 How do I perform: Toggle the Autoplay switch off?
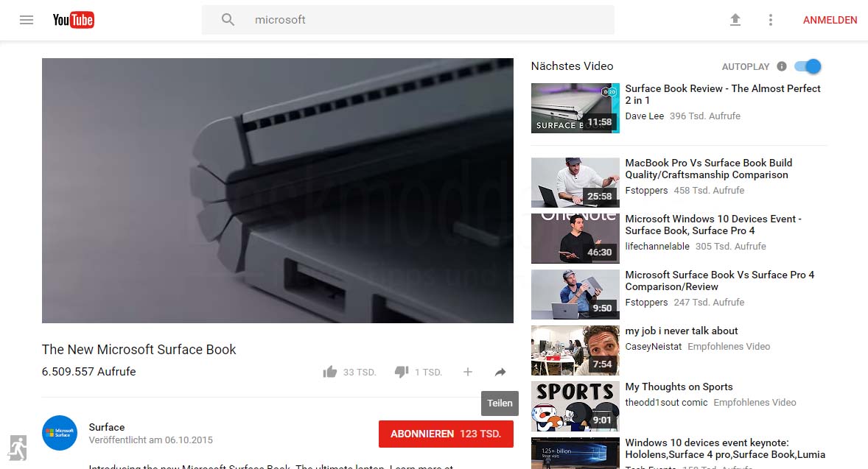[808, 66]
